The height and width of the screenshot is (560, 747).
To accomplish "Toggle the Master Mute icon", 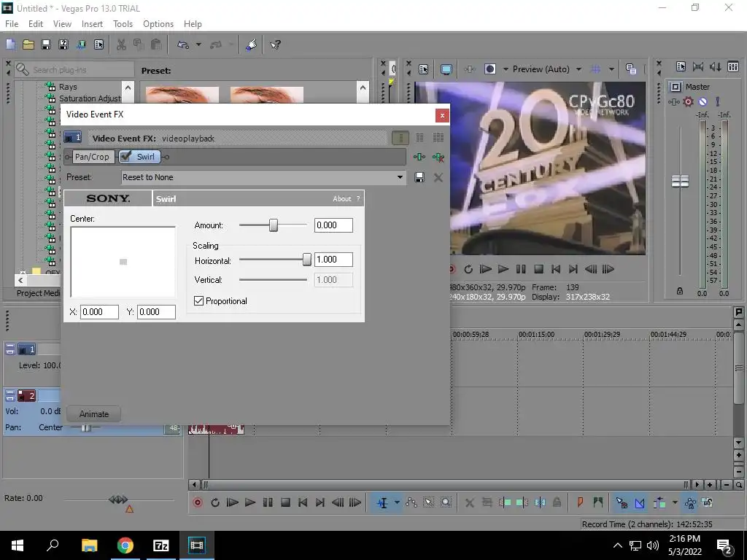I will pyautogui.click(x=703, y=101).
